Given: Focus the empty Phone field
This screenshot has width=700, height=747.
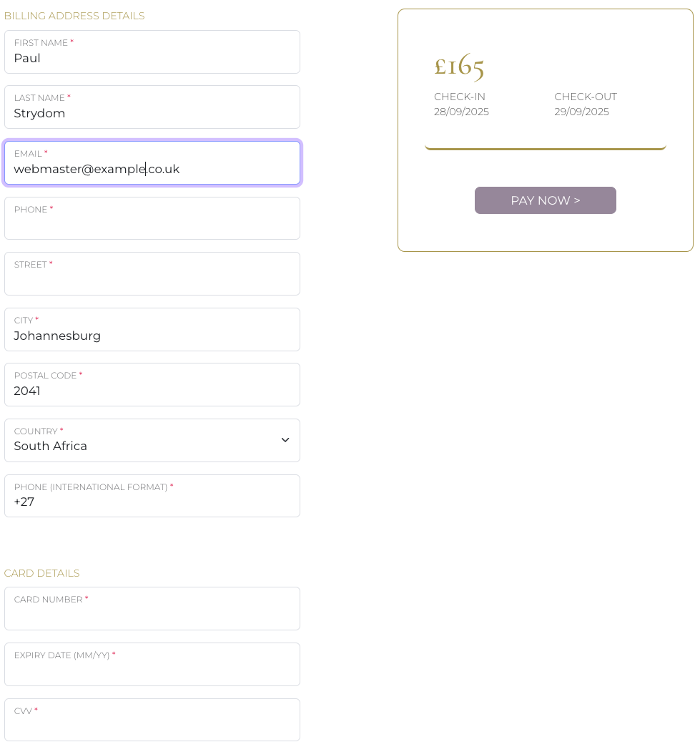Looking at the screenshot, I should (x=152, y=218).
